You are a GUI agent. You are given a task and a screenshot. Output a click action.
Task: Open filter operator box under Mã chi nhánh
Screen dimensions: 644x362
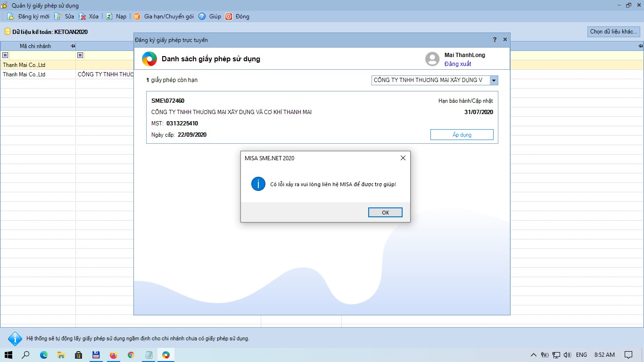(x=5, y=55)
